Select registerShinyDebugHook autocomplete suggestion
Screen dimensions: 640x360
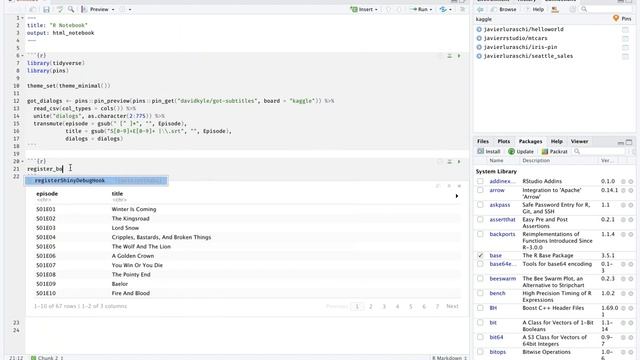[x=96, y=180]
